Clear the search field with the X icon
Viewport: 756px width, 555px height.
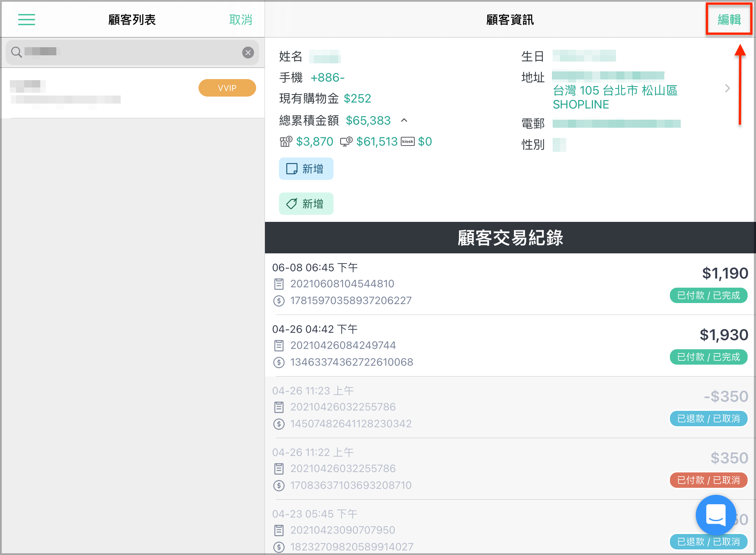[x=248, y=52]
